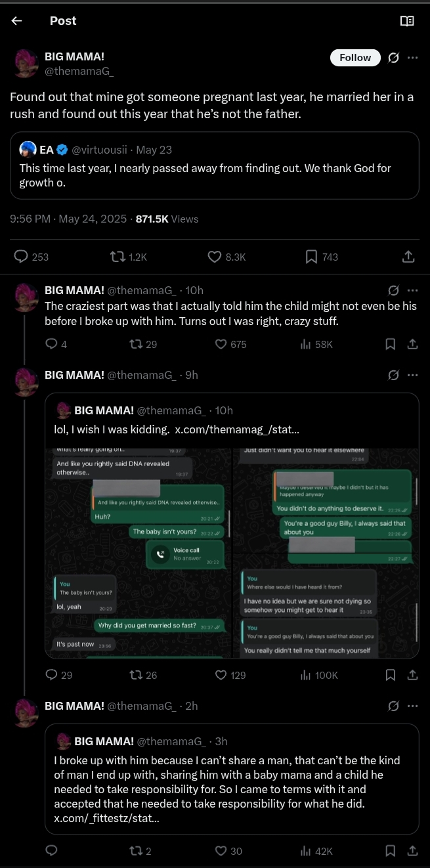Open more options on 10h reply

pos(413,290)
